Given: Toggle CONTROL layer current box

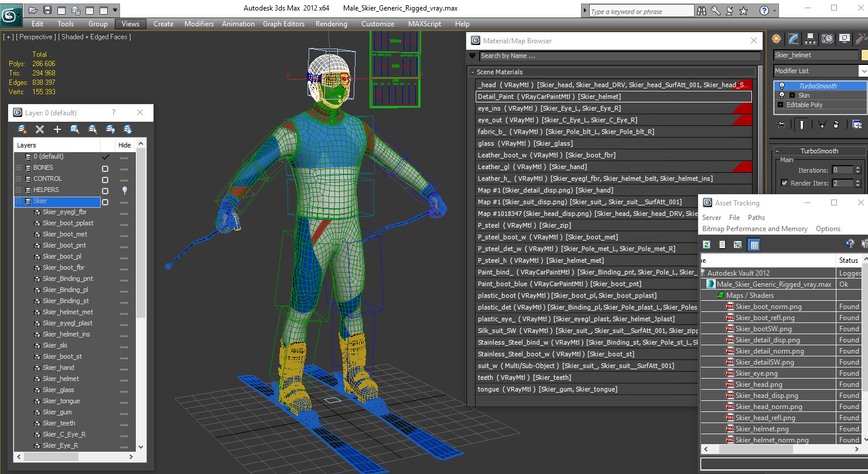Looking at the screenshot, I should (x=105, y=179).
